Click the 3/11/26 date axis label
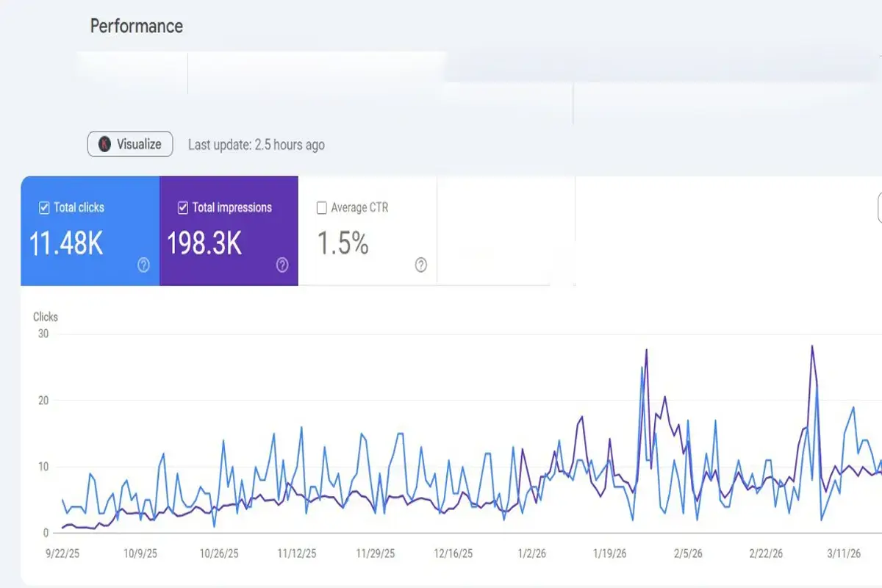This screenshot has width=882, height=588. (843, 554)
